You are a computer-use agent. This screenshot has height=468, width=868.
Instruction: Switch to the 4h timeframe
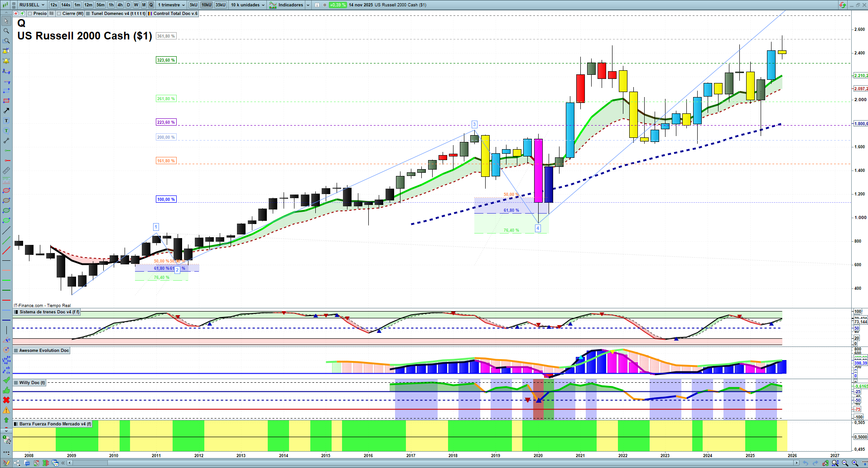pyautogui.click(x=120, y=5)
